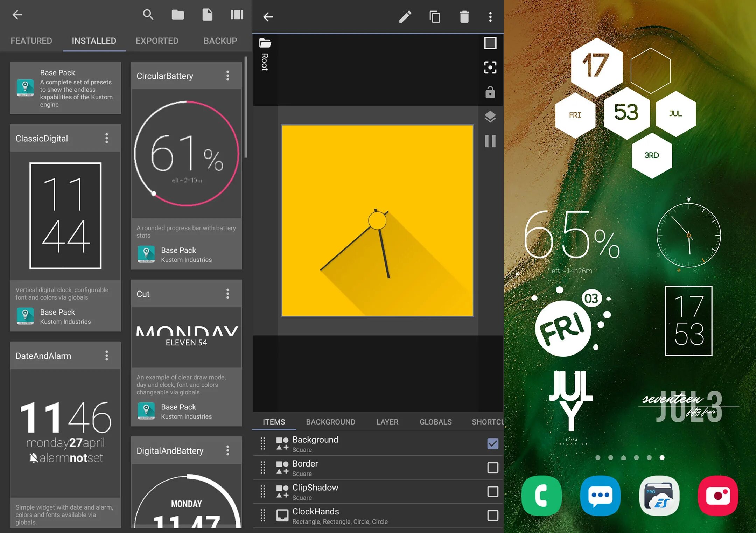Open the Root folder icon
The image size is (756, 533).
pyautogui.click(x=265, y=43)
